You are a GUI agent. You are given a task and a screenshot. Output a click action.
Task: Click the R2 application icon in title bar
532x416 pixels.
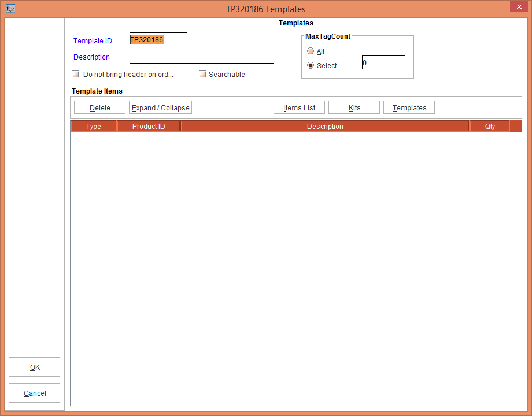(10, 9)
